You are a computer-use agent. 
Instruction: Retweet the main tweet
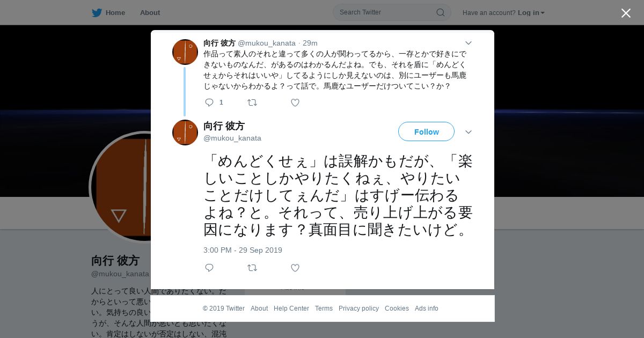pos(252,268)
